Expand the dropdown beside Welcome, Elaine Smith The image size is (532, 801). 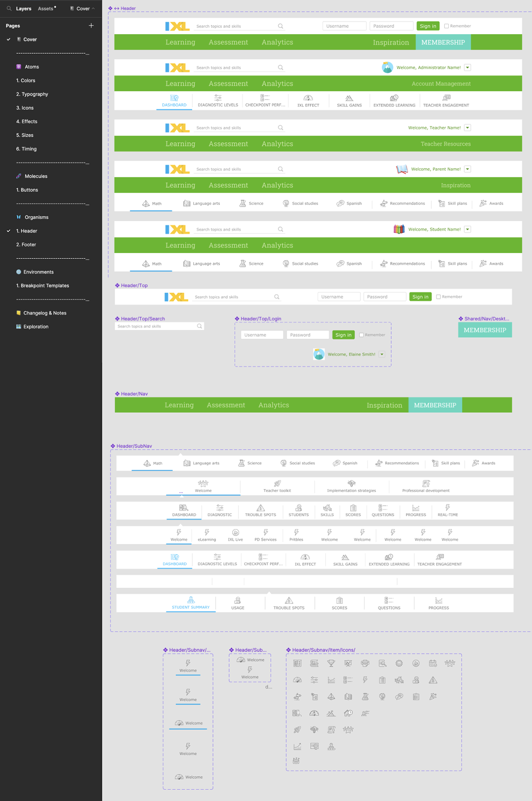pyautogui.click(x=382, y=354)
